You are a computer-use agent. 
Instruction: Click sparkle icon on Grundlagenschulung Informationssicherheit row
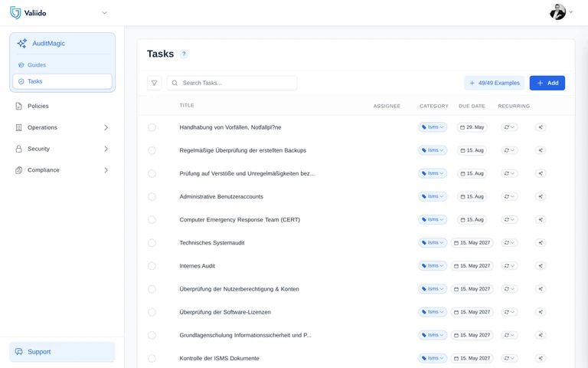tap(541, 335)
